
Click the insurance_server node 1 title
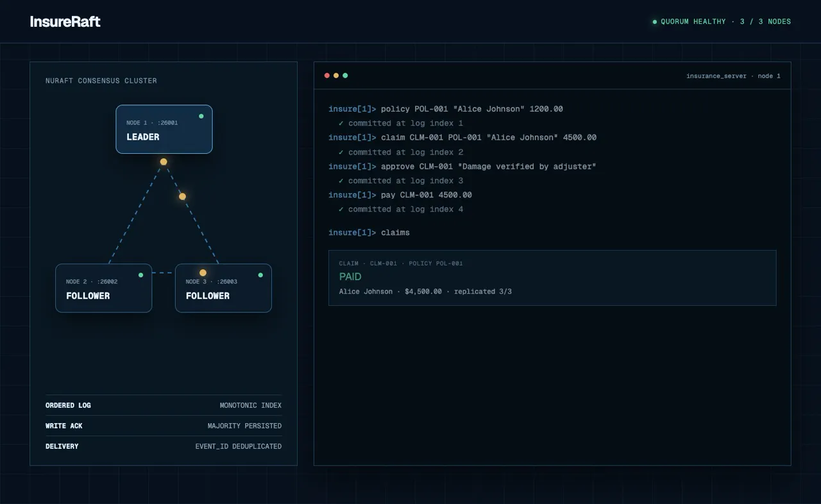point(733,76)
